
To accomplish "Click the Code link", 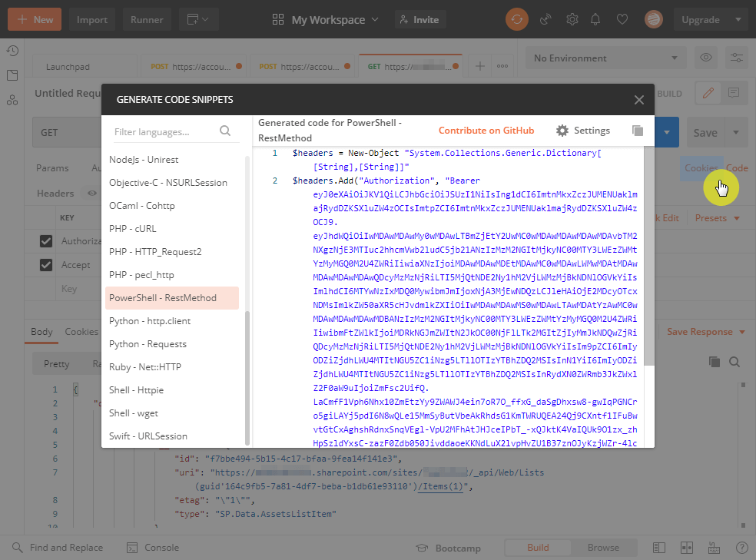I will pyautogui.click(x=738, y=167).
